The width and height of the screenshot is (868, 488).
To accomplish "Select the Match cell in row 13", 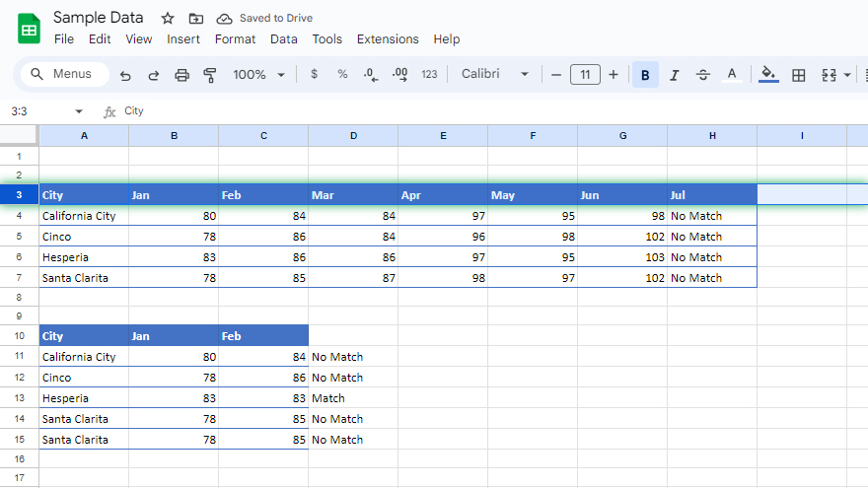I will (x=353, y=398).
